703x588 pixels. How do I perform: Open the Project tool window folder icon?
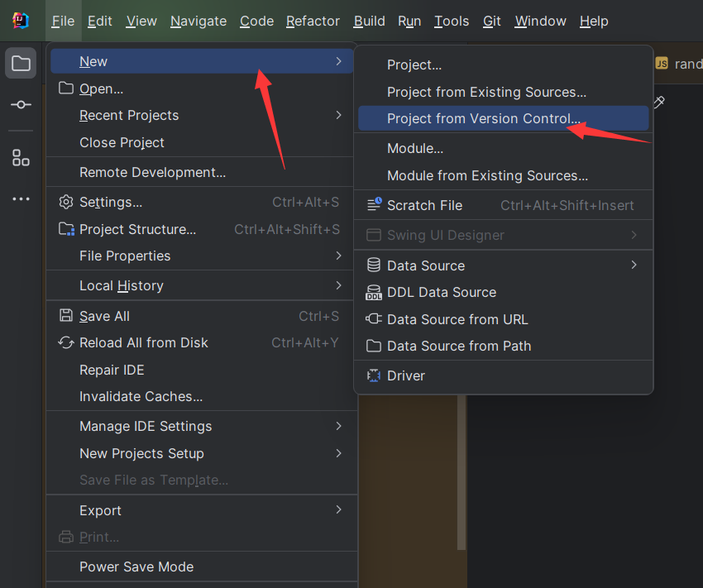[x=21, y=63]
